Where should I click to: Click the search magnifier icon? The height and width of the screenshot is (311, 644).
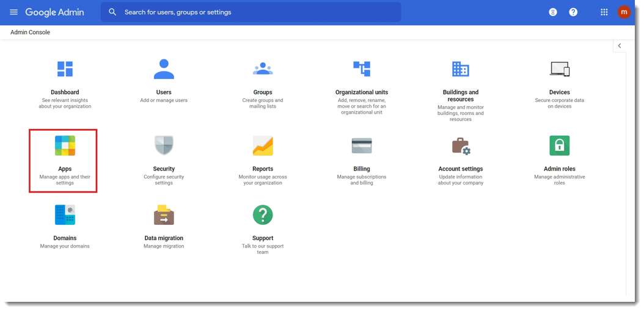112,12
